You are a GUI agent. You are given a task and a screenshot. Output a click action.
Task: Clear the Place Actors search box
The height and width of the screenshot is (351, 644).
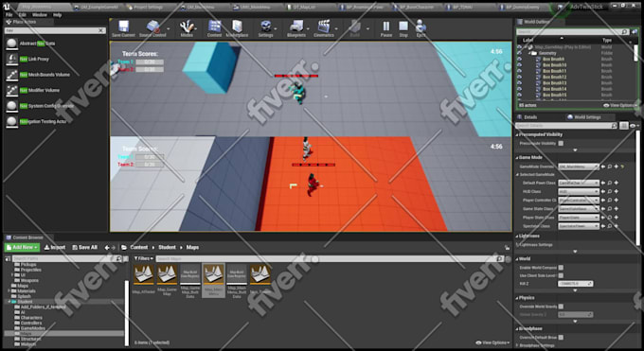point(101,30)
